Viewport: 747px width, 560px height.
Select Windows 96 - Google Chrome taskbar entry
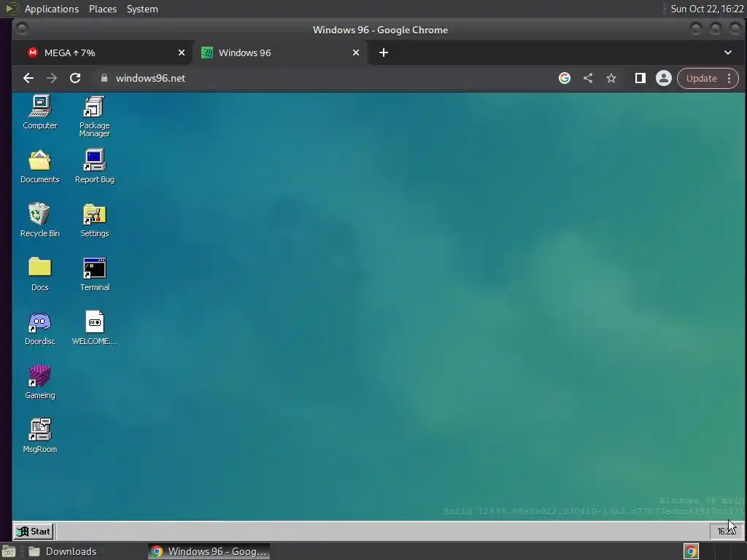(x=209, y=551)
